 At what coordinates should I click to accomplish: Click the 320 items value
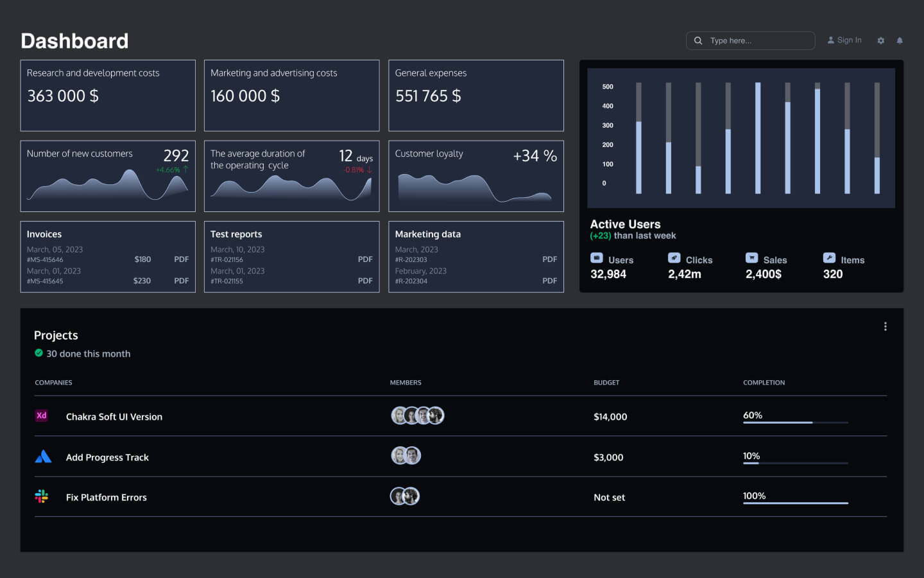[833, 274]
